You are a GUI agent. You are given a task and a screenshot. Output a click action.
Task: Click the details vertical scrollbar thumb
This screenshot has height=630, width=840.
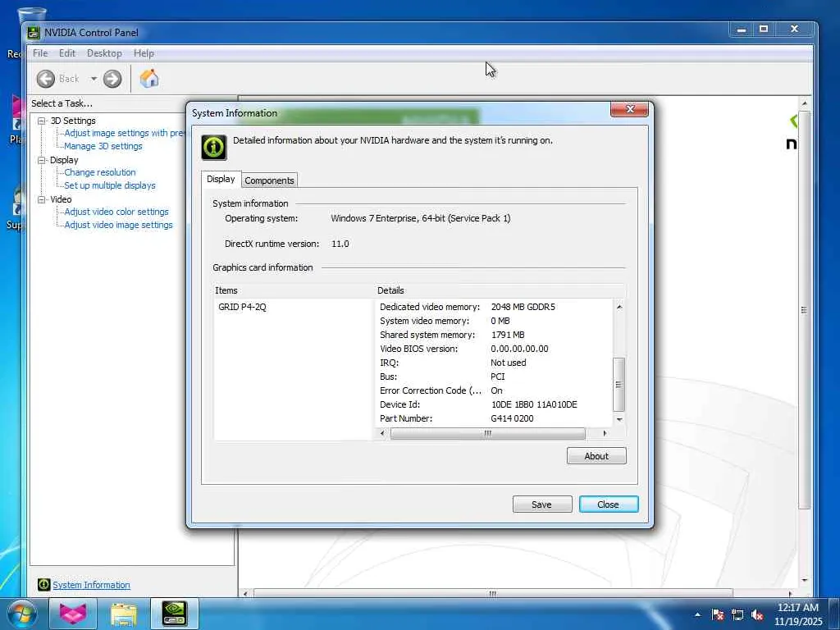[x=619, y=384]
